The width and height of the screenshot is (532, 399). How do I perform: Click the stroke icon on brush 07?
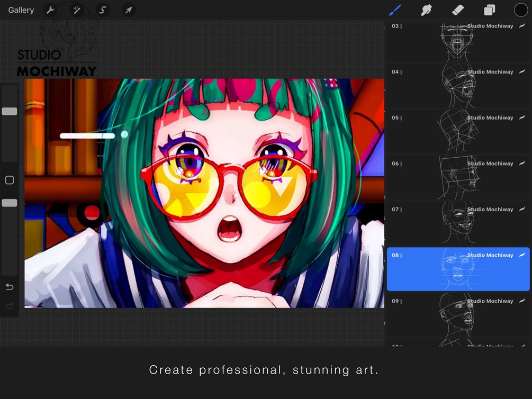[522, 209]
